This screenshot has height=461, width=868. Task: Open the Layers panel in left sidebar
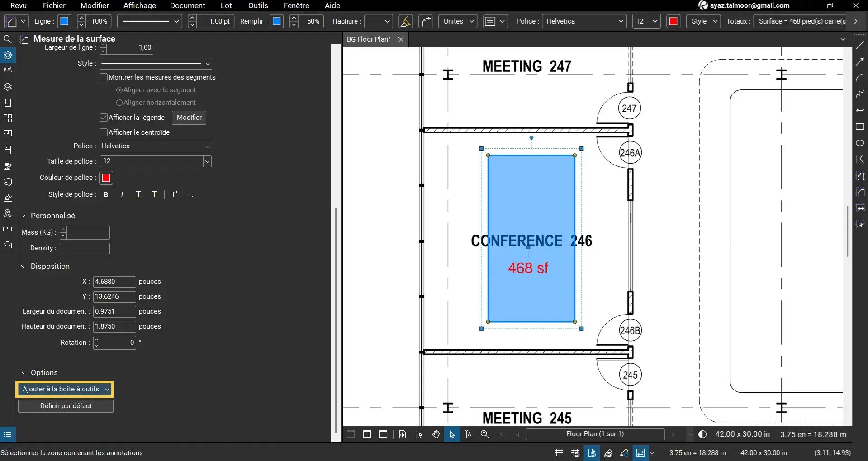(x=8, y=87)
